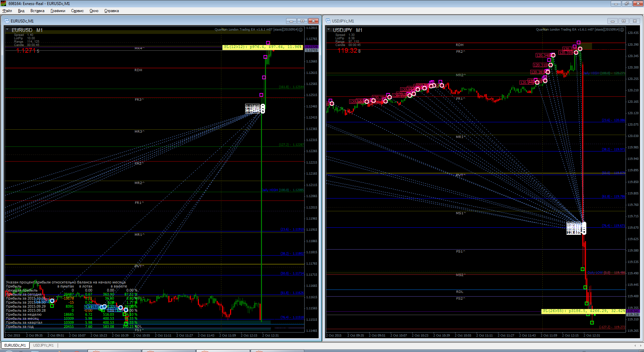Image resolution: width=644 pixels, height=352 pixels.
Task: Open the Вид menu
Action: coord(21,11)
